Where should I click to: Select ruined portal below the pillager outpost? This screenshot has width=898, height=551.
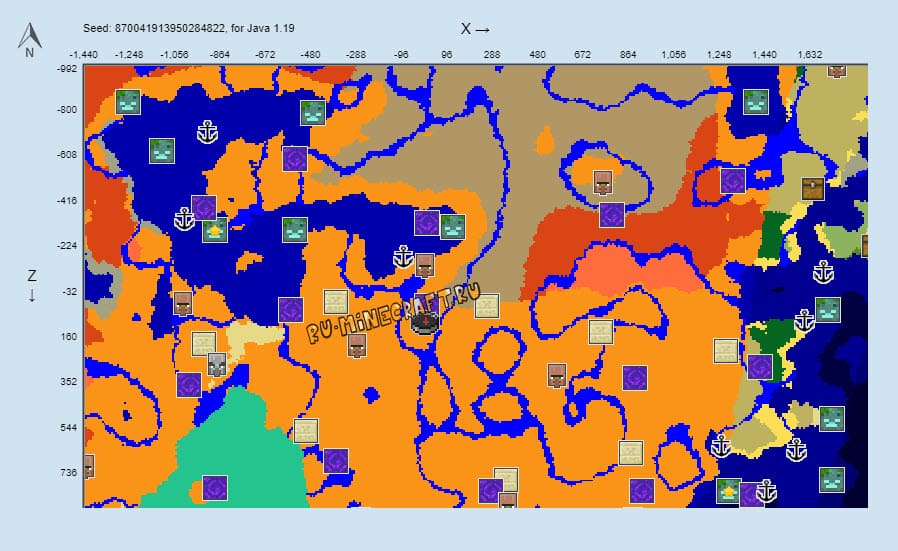[x=189, y=385]
